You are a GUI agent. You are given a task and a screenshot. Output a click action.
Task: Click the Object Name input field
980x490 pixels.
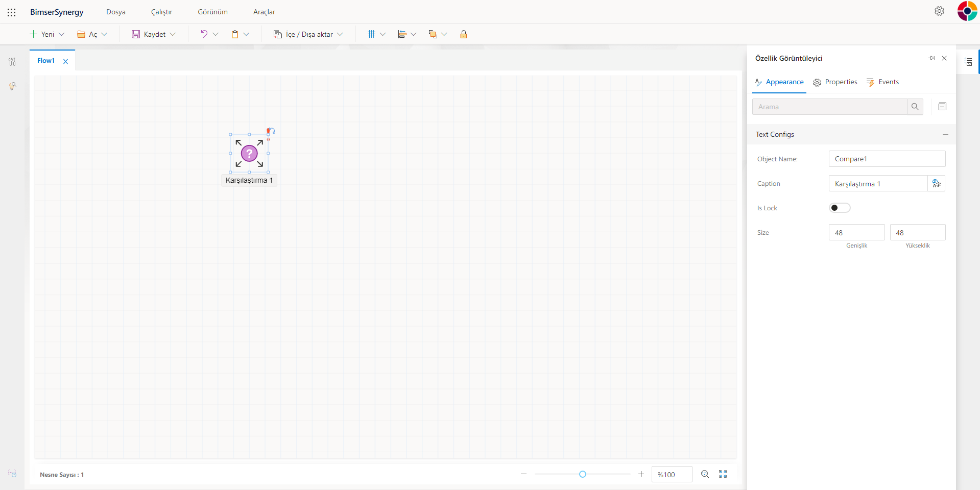(887, 159)
